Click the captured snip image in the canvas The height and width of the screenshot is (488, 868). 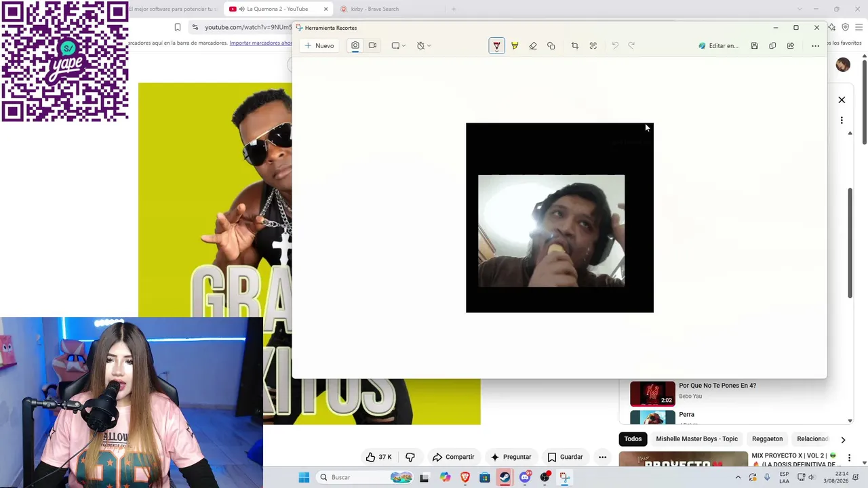pos(559,218)
